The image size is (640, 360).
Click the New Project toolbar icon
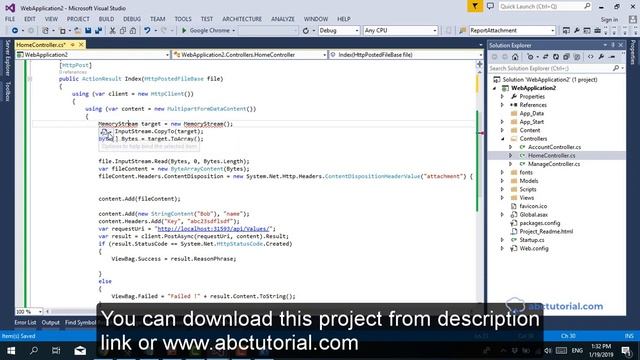point(45,31)
